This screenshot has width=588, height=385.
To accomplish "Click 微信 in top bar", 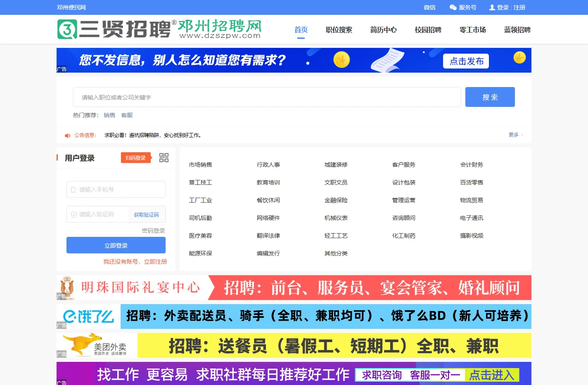I will [430, 7].
